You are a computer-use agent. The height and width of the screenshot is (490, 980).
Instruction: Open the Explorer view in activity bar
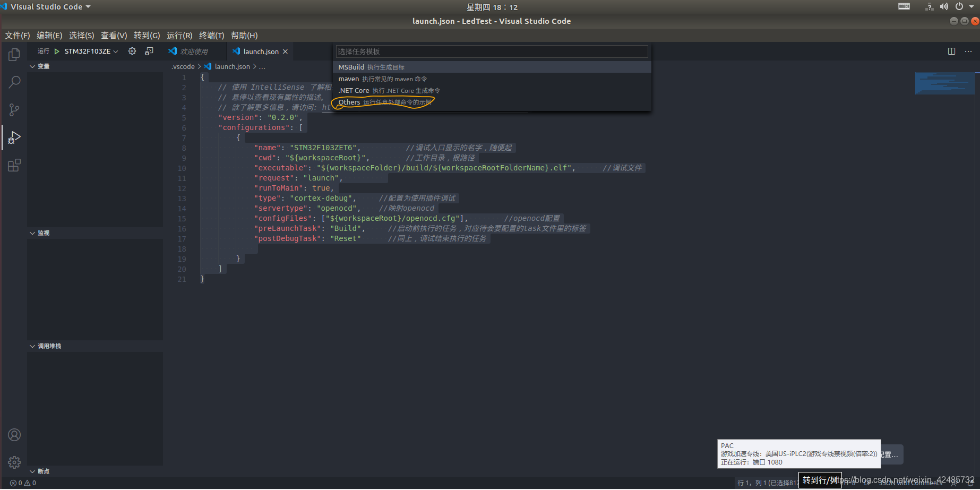(x=14, y=55)
